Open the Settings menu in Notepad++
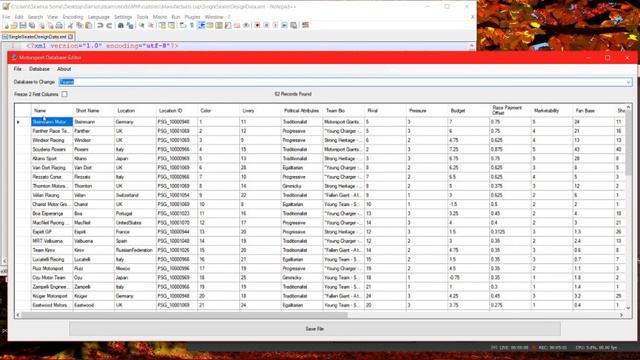Image resolution: width=640 pixels, height=360 pixels. [x=123, y=17]
